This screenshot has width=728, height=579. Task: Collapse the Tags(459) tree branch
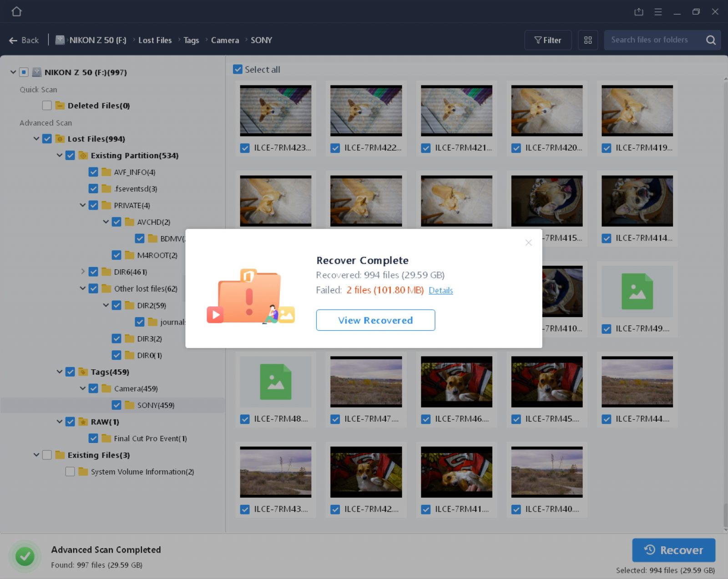pos(60,372)
